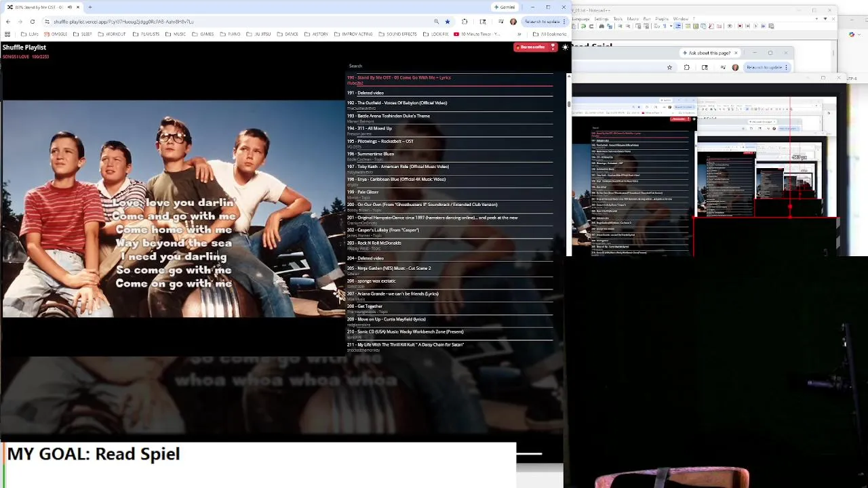The height and width of the screenshot is (488, 868).
Task: Open the SOUND EFFECTS bookmarks folder
Action: point(398,34)
